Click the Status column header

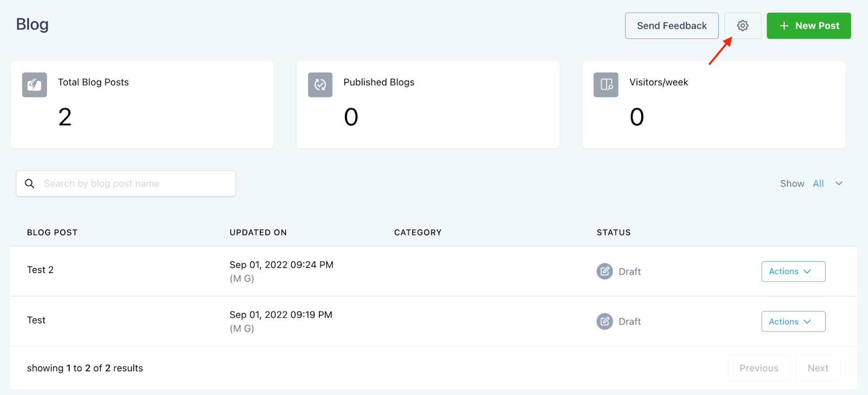[x=614, y=232]
